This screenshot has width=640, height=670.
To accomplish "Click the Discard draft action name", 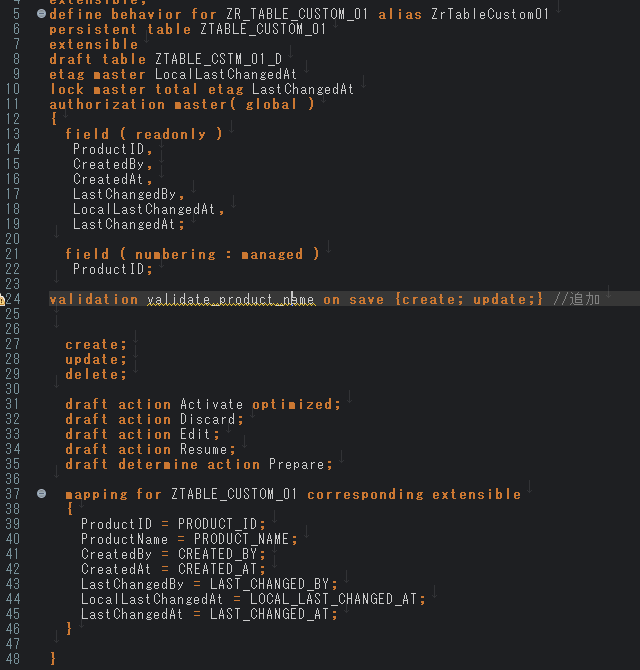I will [x=207, y=419].
